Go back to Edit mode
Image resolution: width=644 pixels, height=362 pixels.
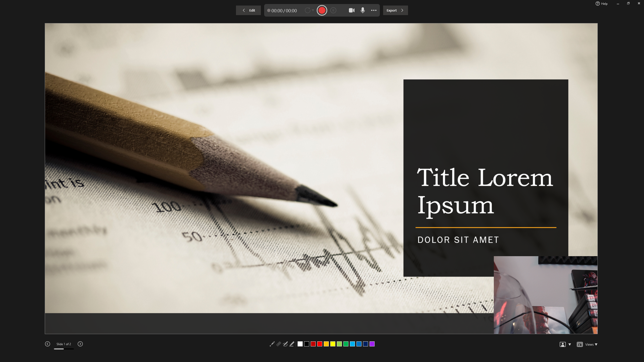[x=248, y=10]
